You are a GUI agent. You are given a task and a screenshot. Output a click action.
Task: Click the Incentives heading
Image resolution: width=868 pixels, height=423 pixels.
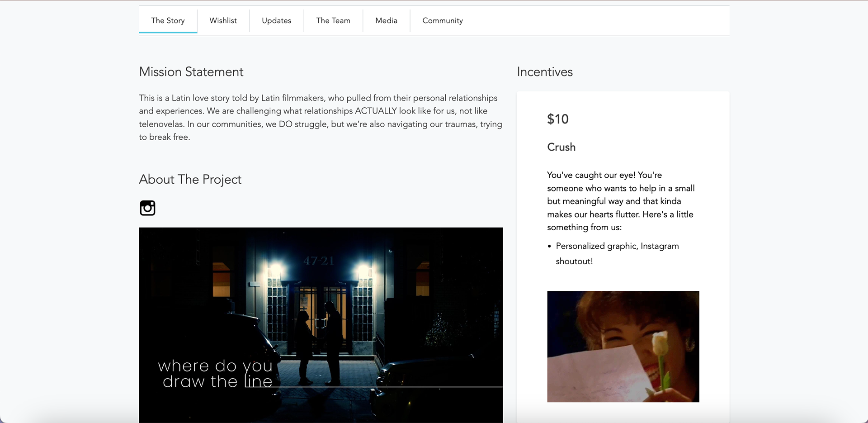click(545, 72)
